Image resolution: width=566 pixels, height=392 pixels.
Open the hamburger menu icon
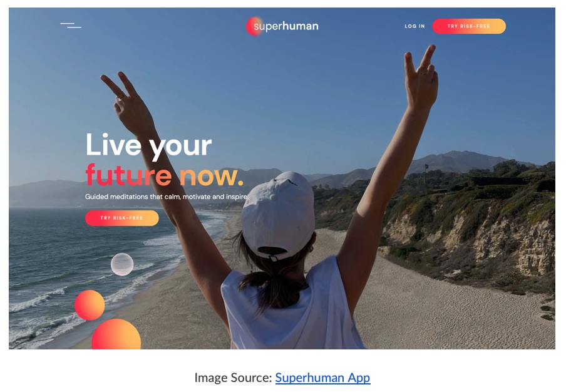[x=71, y=25]
